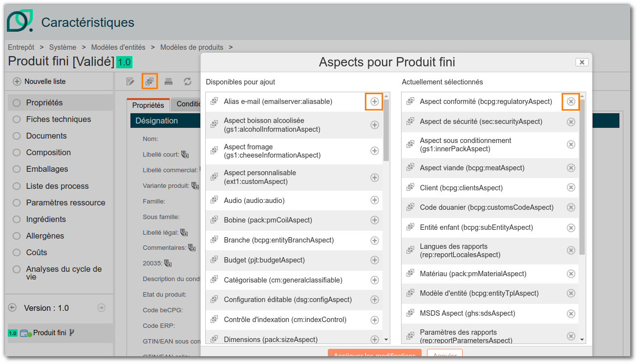
Task: Add the Alias e-mail aspect
Action: pyautogui.click(x=374, y=101)
